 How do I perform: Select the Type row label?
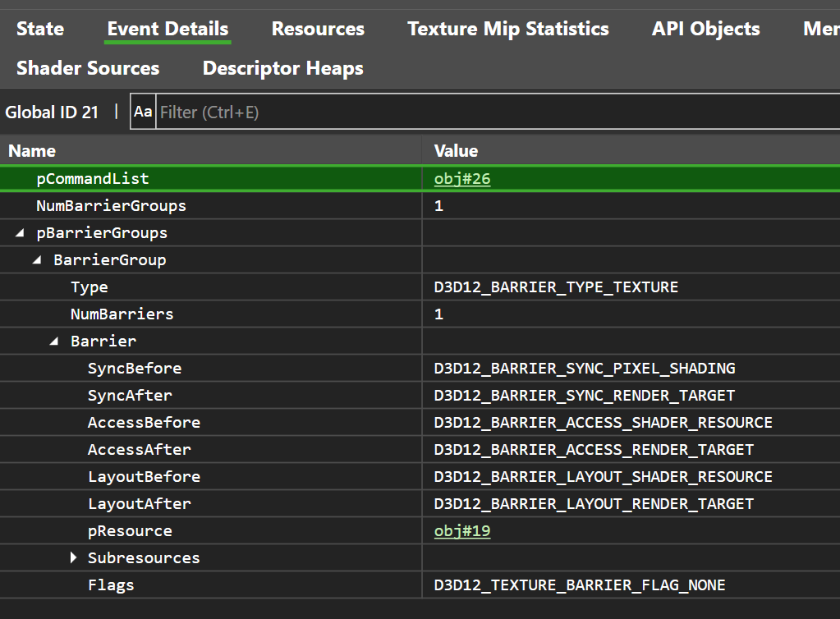(90, 287)
